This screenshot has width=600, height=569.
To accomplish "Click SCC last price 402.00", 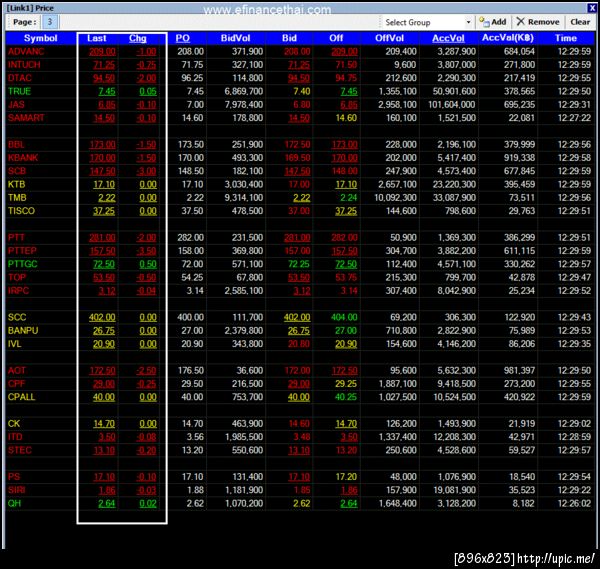I will [x=102, y=318].
